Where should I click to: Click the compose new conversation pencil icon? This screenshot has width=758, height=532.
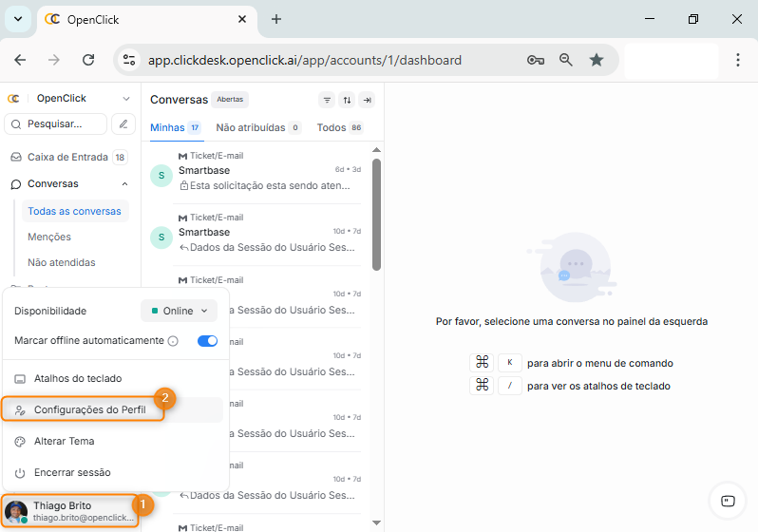tap(123, 123)
